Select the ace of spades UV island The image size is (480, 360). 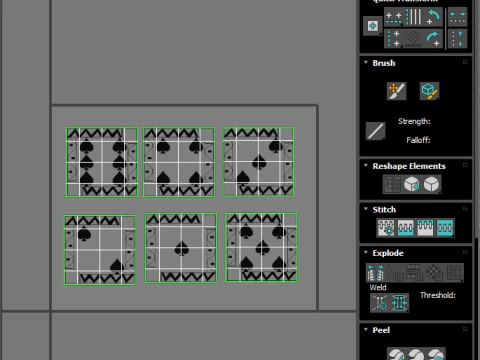point(181,248)
